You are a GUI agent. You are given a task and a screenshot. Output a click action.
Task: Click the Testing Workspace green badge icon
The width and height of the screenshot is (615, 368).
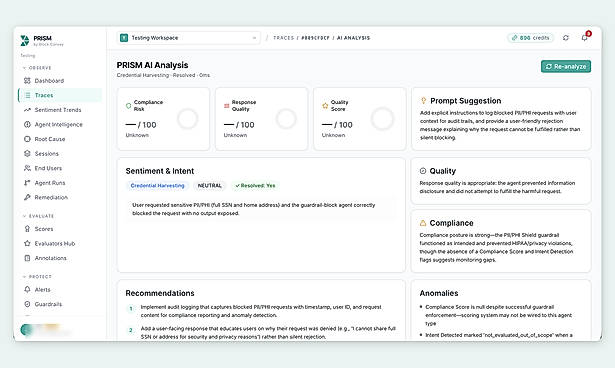[x=124, y=38]
